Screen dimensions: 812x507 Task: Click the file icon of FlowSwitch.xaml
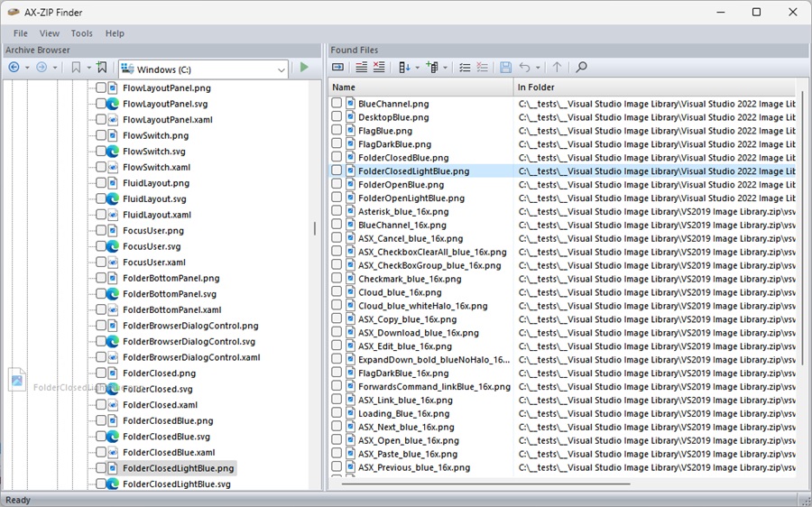click(113, 167)
